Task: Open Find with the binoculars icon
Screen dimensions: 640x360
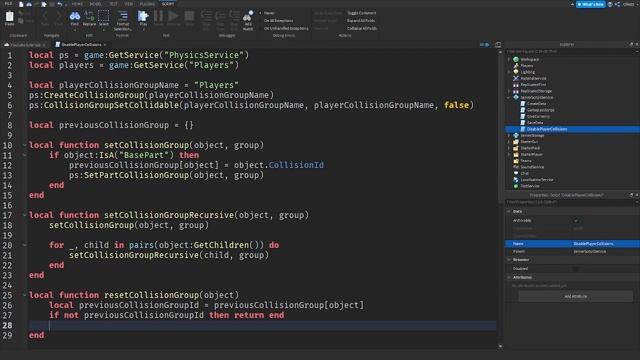Action: 75,17
